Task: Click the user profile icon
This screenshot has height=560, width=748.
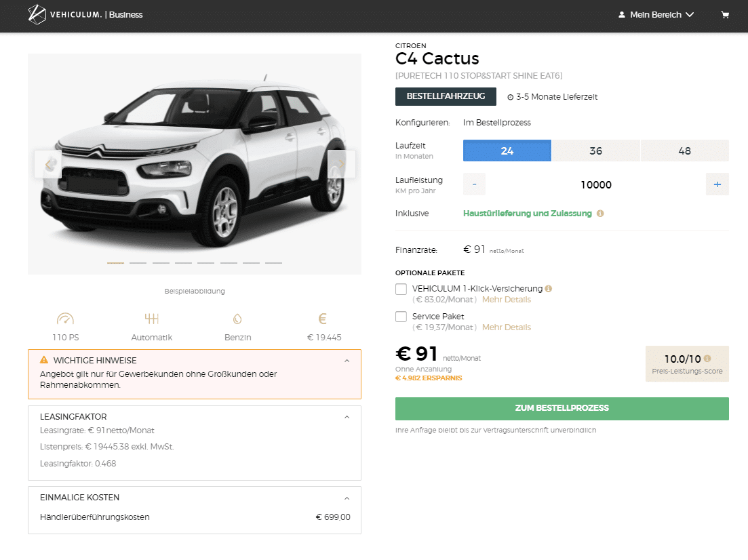Action: click(x=622, y=15)
